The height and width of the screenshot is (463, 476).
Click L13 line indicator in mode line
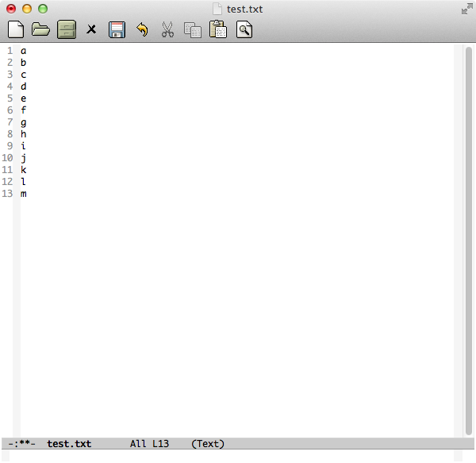coord(160,444)
